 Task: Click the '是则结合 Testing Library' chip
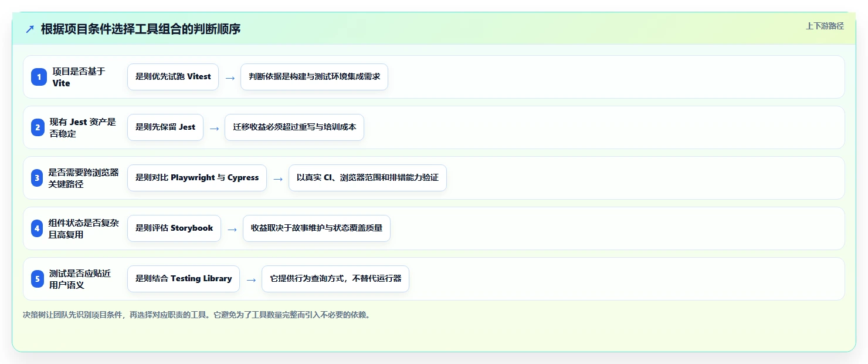pos(184,279)
